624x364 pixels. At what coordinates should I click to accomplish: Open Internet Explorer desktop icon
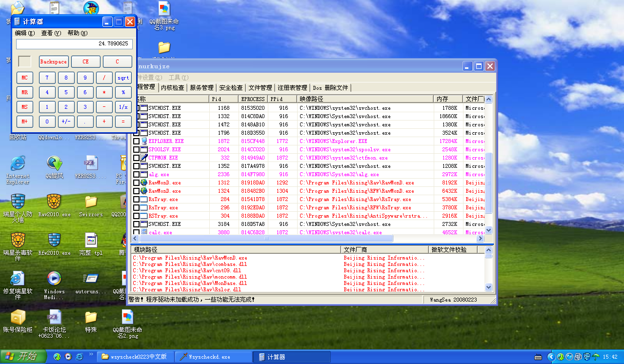coord(18,164)
